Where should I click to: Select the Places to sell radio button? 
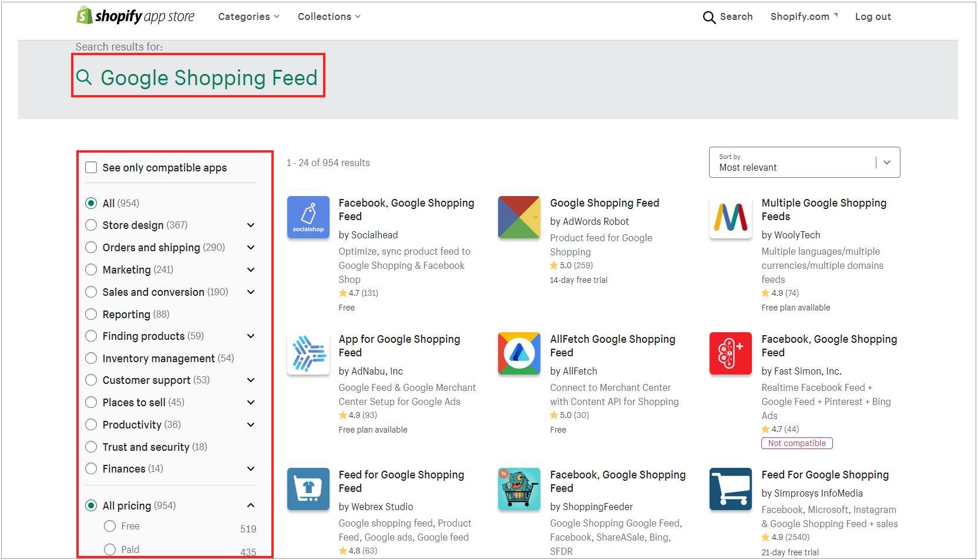pos(91,402)
